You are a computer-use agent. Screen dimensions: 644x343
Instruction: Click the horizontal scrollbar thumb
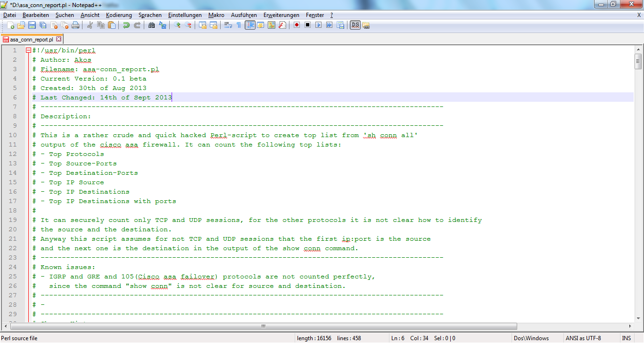[x=263, y=326]
